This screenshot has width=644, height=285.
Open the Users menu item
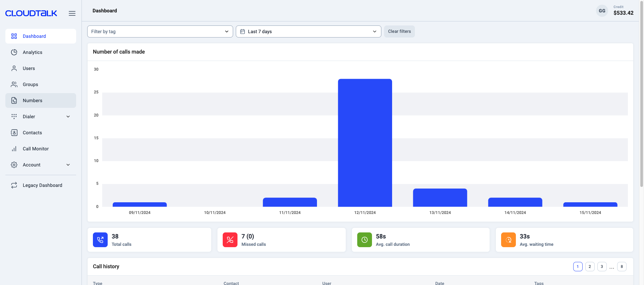tap(29, 68)
